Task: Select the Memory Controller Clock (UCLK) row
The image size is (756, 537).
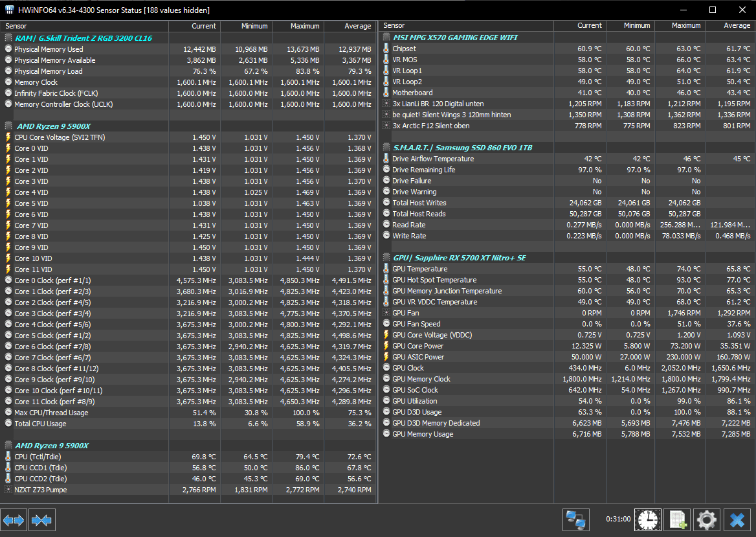Action: click(188, 104)
